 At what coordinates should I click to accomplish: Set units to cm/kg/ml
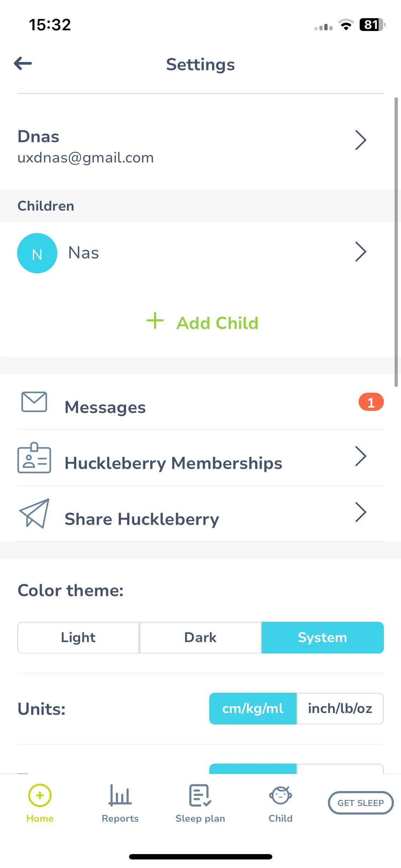point(253,708)
